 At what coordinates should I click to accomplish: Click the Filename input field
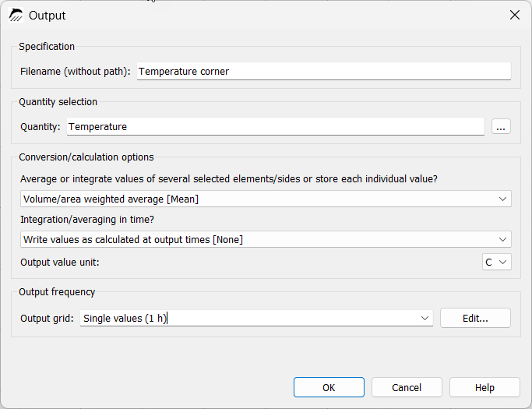[324, 71]
